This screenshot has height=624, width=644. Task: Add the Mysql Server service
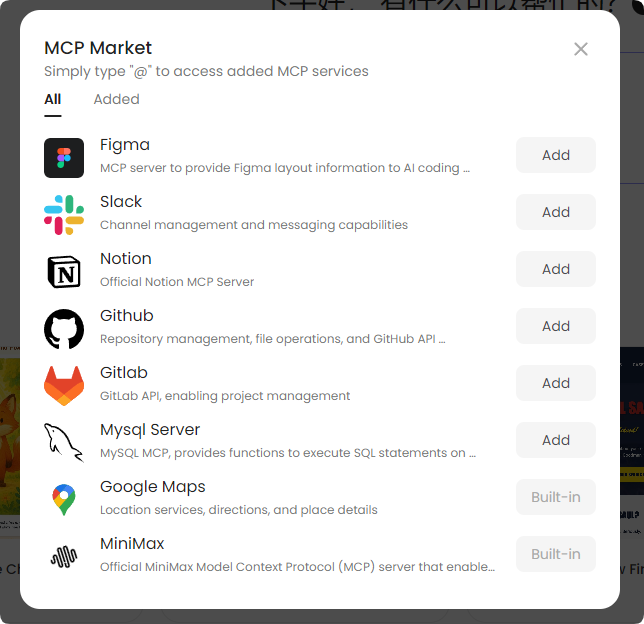(x=556, y=440)
